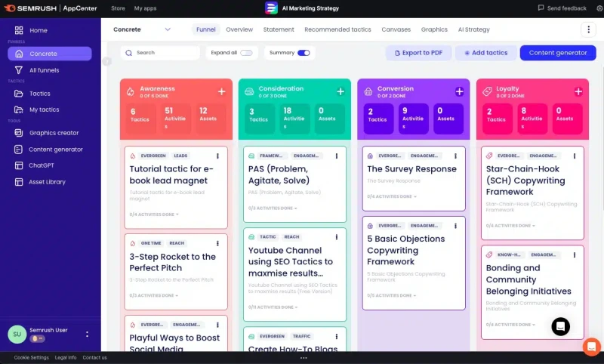604x364 pixels.
Task: Toggle the Summary switch off
Action: pyautogui.click(x=304, y=53)
